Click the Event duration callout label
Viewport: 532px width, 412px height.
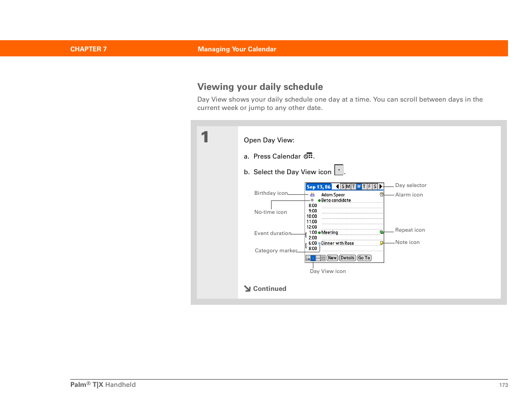click(x=273, y=233)
